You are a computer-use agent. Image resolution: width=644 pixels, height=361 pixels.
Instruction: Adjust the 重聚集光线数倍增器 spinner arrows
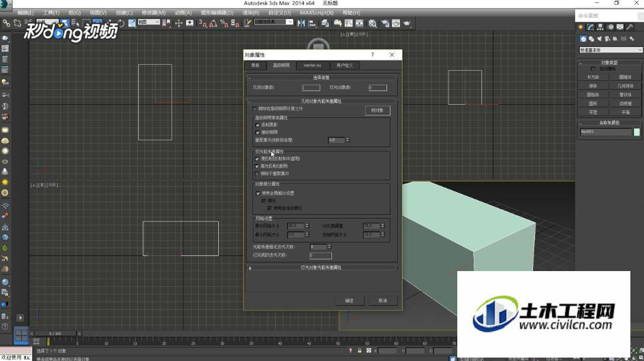[348, 140]
